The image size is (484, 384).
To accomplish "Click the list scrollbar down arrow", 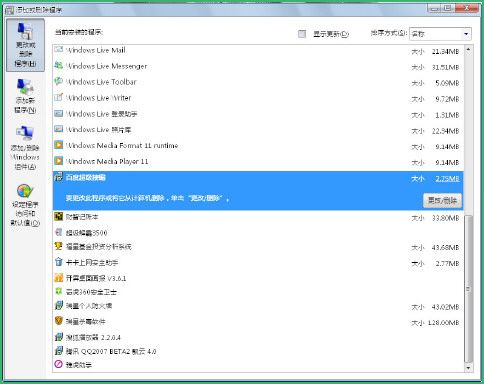I will coord(468,368).
